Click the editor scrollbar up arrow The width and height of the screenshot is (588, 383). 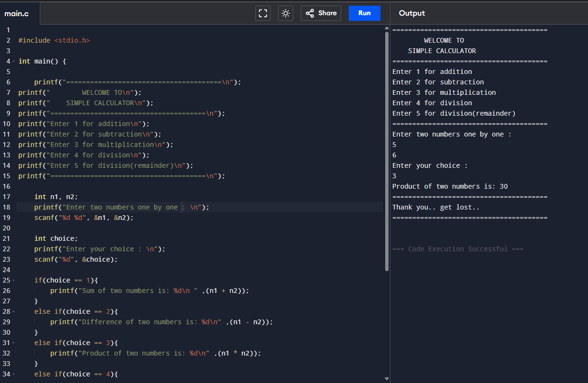click(387, 29)
